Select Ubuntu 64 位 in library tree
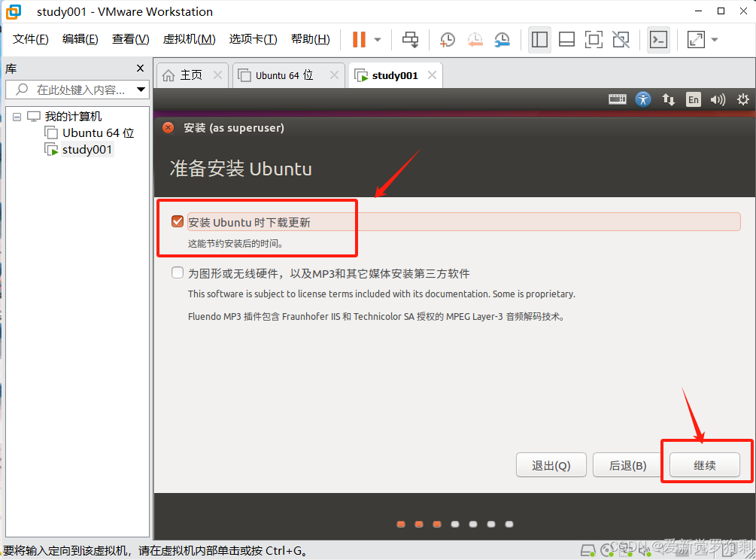This screenshot has width=756, height=560. (98, 132)
